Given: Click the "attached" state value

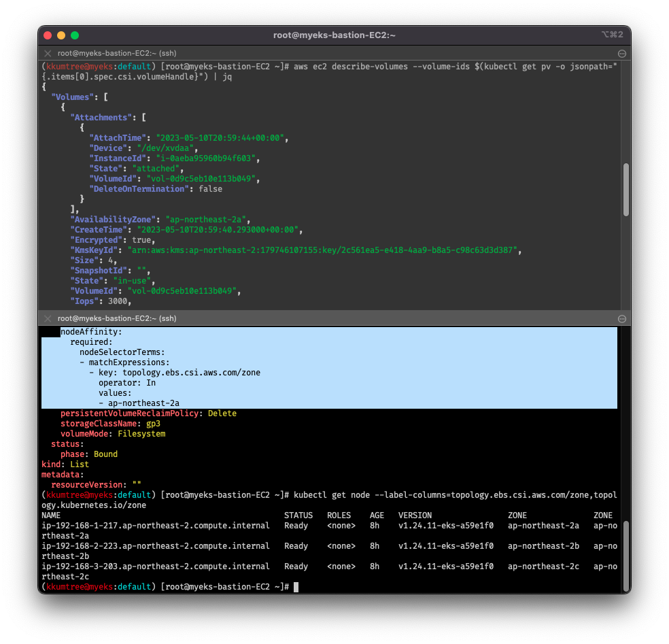Looking at the screenshot, I should (156, 169).
